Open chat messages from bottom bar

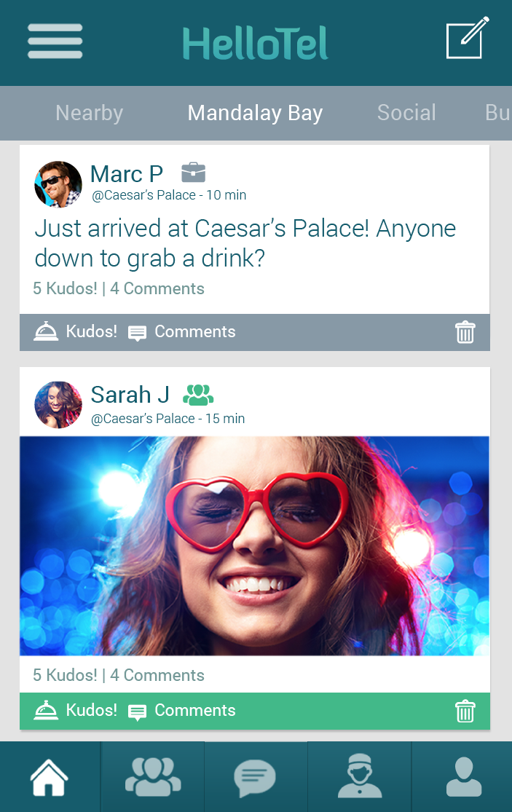tap(256, 777)
